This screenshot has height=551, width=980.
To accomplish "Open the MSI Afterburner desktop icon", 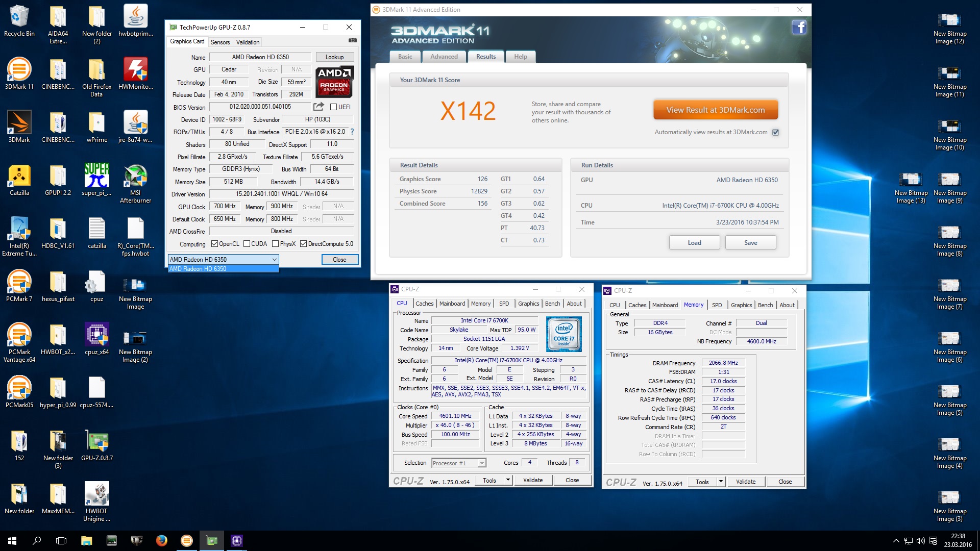I will coord(135,184).
